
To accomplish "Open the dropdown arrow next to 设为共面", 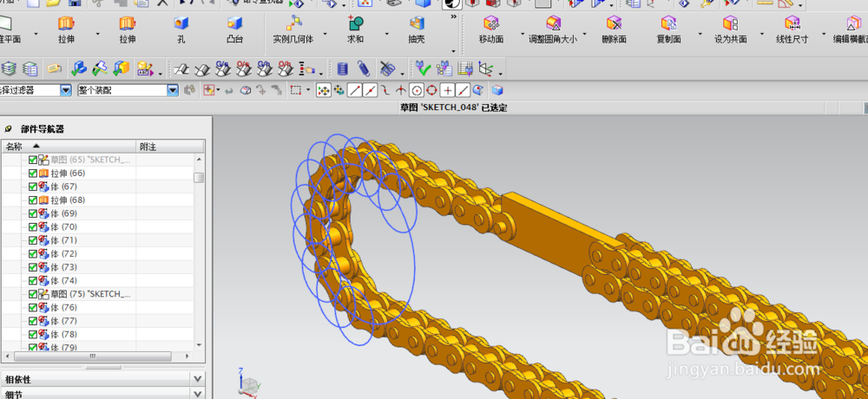I will pyautogui.click(x=762, y=35).
